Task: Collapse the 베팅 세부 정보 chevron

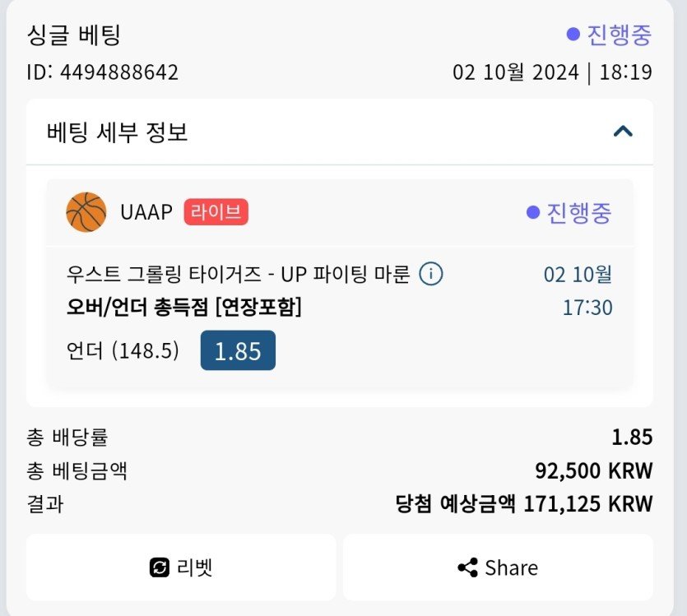Action: pos(623,132)
